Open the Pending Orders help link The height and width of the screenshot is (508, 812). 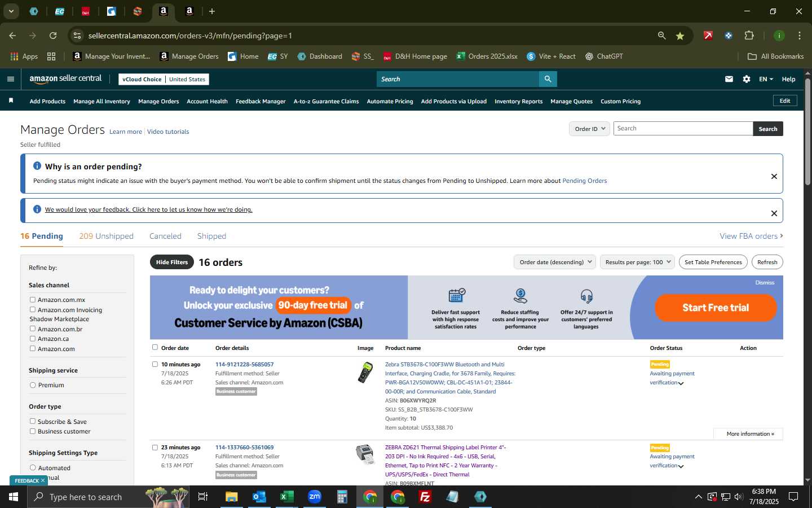pyautogui.click(x=584, y=181)
